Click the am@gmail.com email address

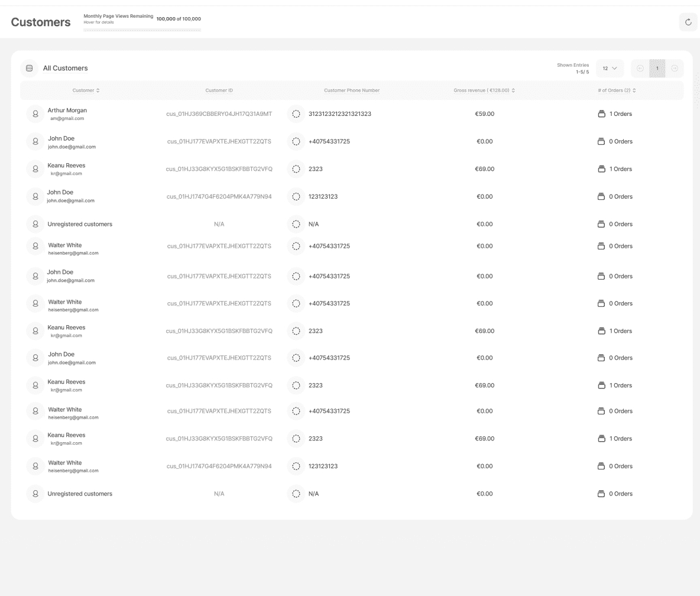click(x=67, y=118)
